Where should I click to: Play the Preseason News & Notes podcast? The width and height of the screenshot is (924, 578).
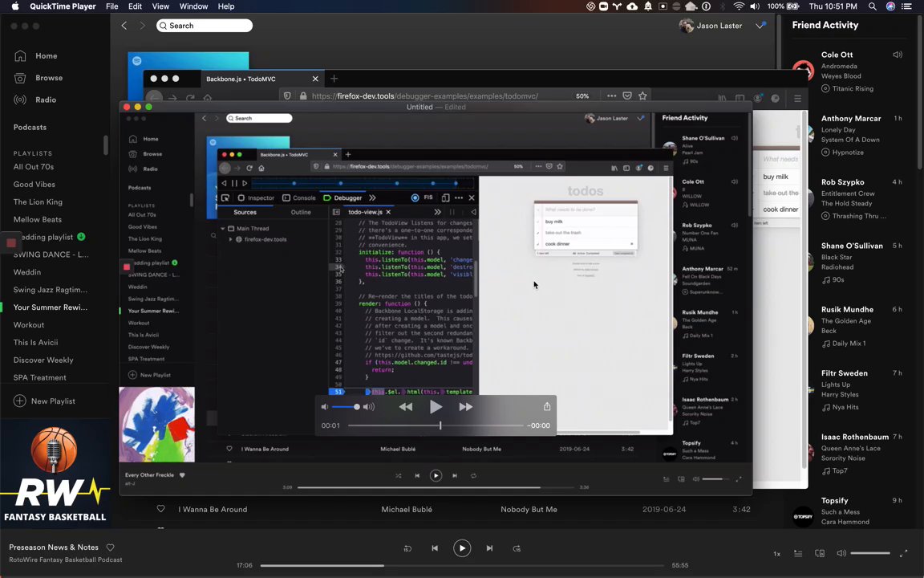point(462,548)
